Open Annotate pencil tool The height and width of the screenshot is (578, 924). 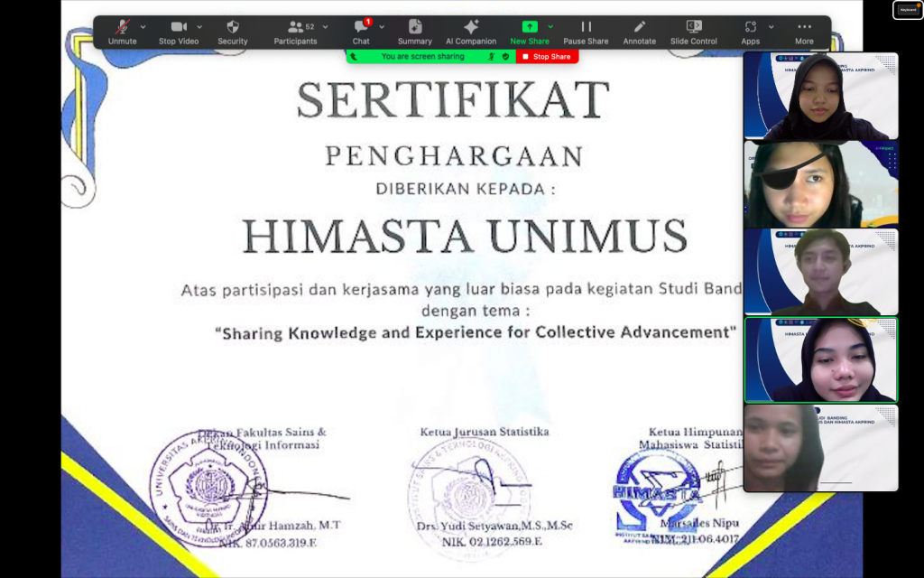click(640, 32)
